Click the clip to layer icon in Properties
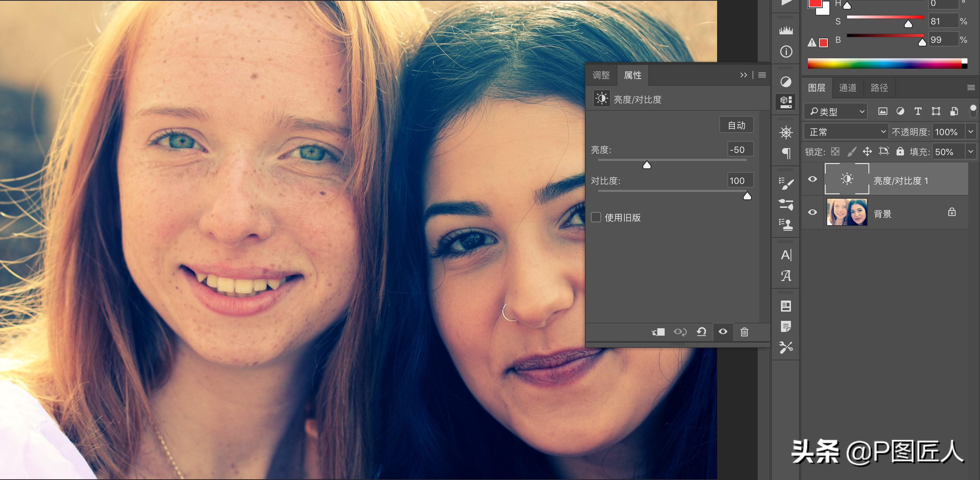The height and width of the screenshot is (480, 980). pos(658,332)
